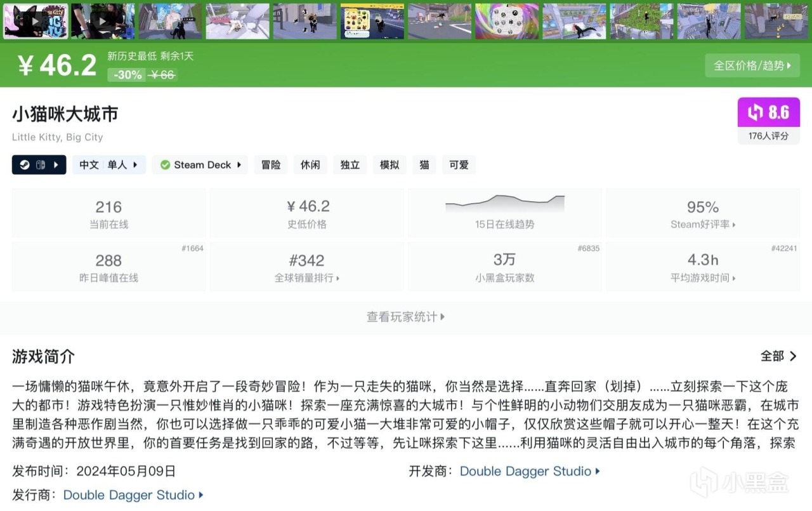The image size is (812, 511).
Task: Click the #6835 rank label
Action: (588, 248)
